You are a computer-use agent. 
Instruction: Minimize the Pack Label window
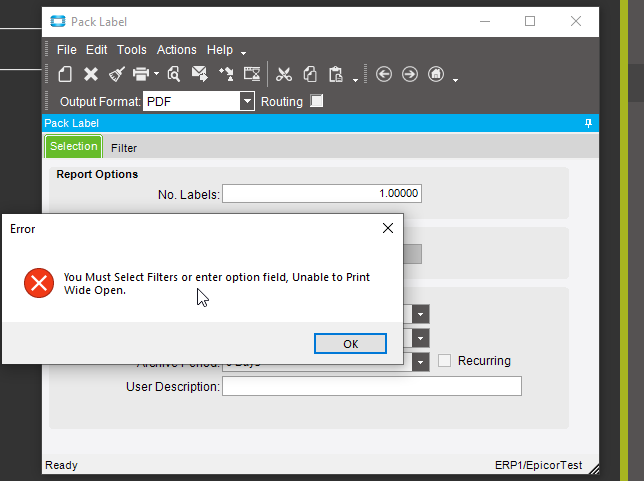point(485,21)
